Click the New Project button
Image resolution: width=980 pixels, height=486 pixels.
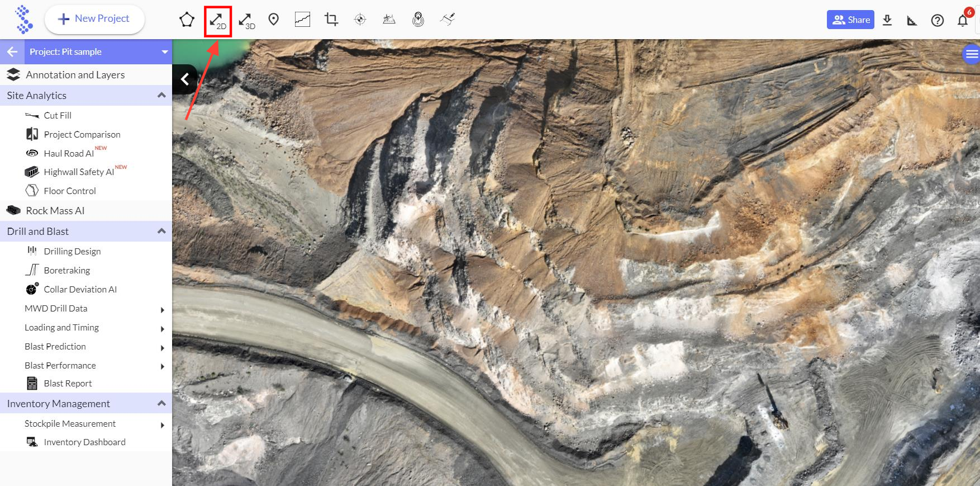tap(94, 19)
